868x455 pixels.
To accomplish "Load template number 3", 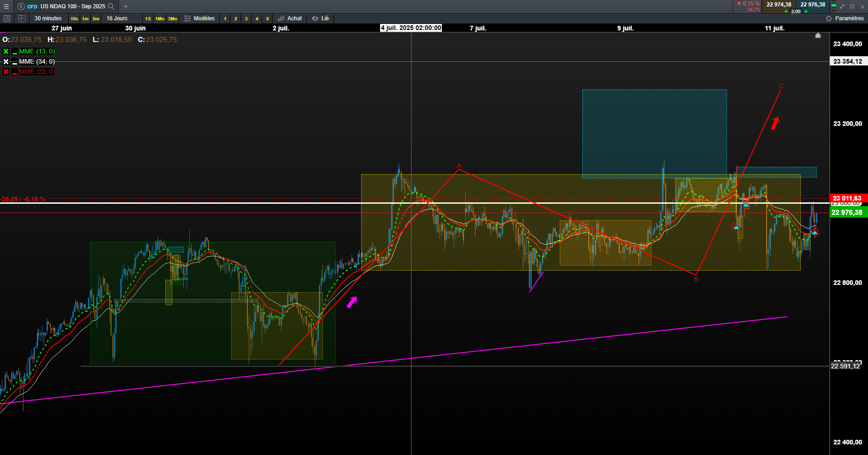I will [x=246, y=18].
